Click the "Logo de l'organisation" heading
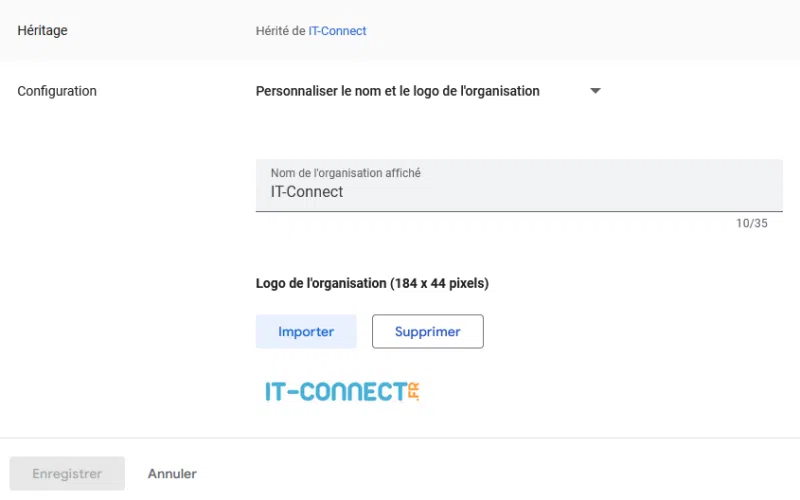Screen dimensions: 800x500 [x=372, y=283]
